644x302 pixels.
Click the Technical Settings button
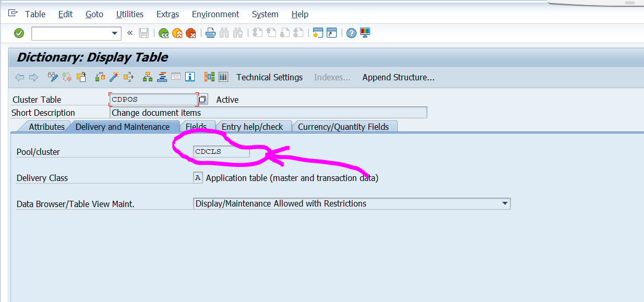(x=269, y=77)
